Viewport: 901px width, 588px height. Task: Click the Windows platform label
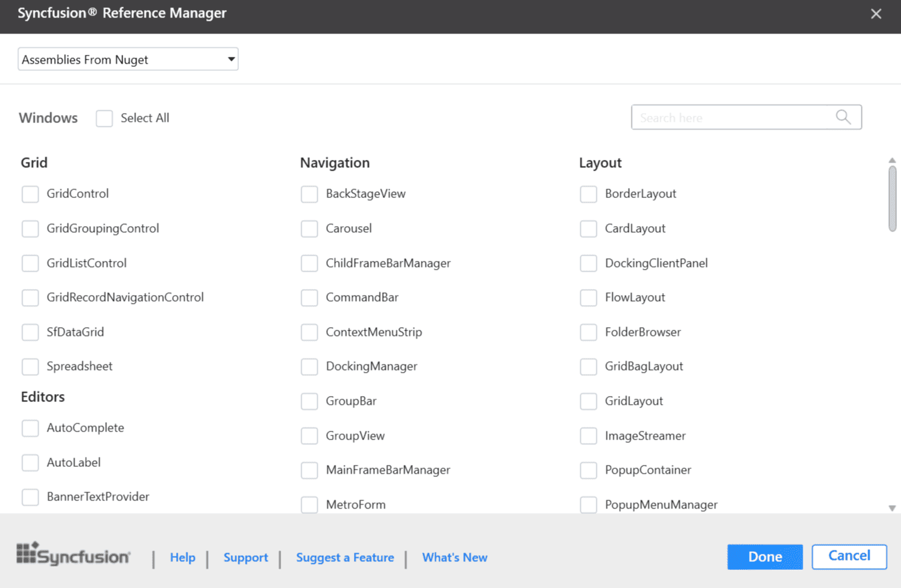(48, 118)
